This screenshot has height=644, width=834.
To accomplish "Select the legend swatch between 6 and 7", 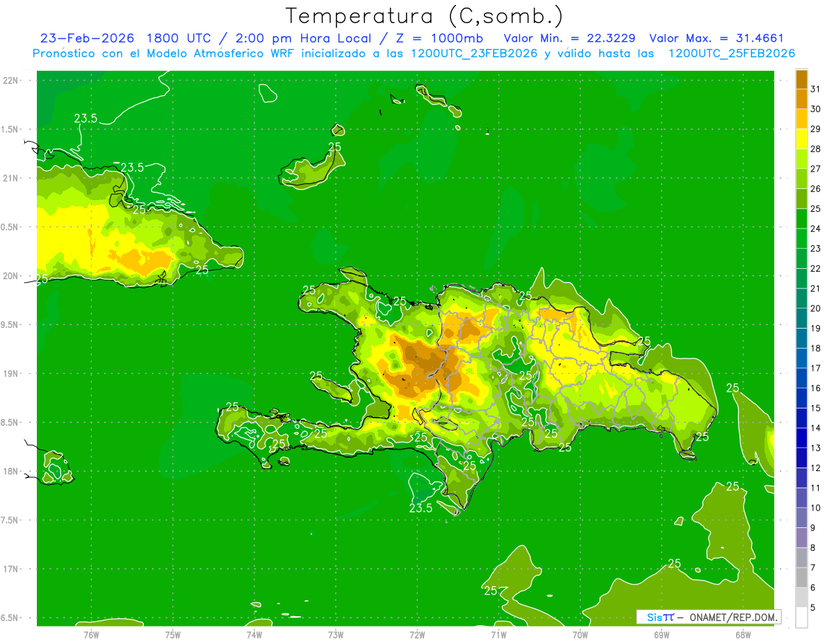I will click(x=801, y=578).
